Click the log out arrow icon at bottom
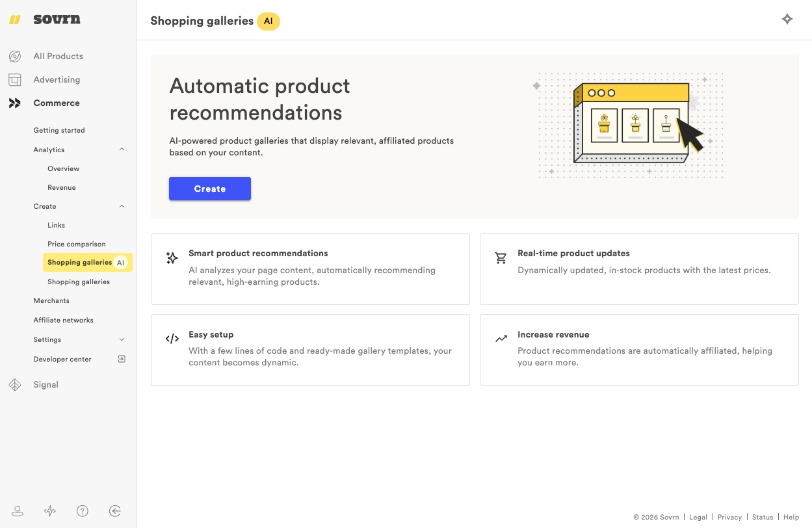812x528 pixels. tap(115, 511)
